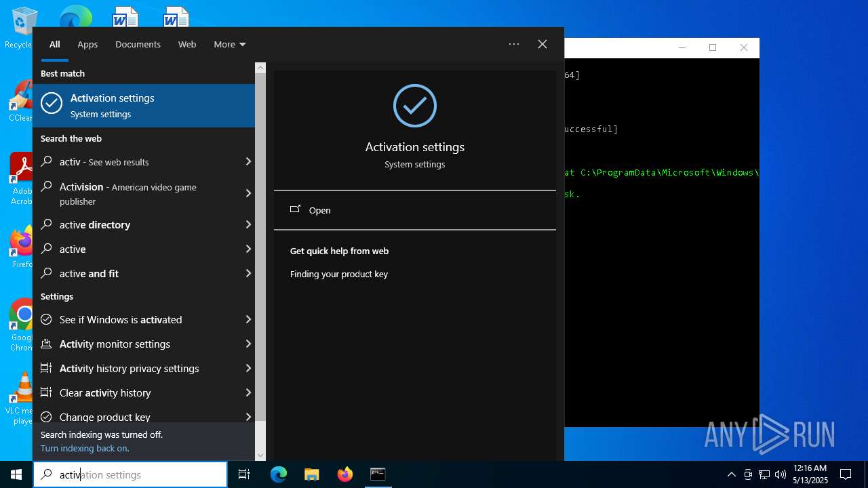Open File Explorer from the taskbar
This screenshot has height=488, width=868.
(312, 474)
